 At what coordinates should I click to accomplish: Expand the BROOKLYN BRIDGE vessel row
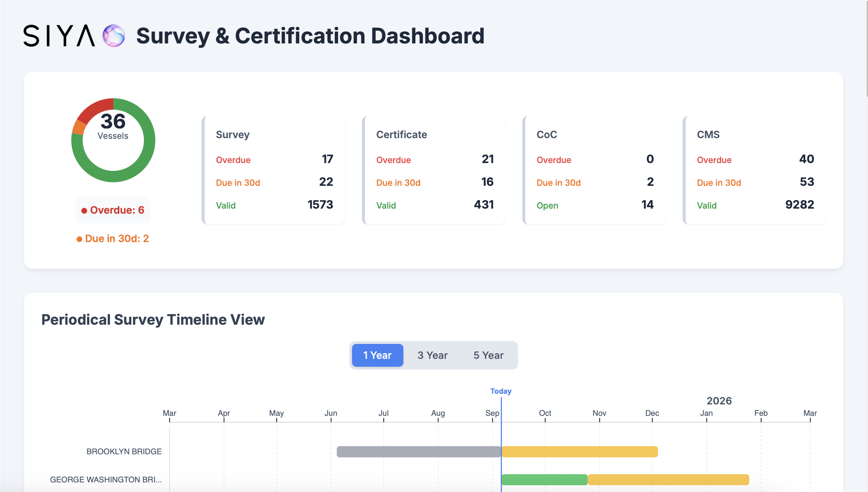pos(124,451)
